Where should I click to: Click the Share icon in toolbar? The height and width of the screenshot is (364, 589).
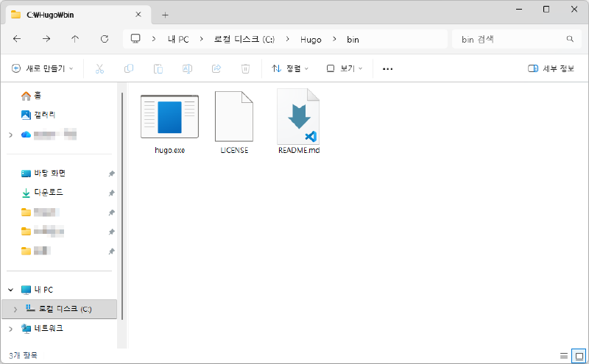tap(216, 68)
